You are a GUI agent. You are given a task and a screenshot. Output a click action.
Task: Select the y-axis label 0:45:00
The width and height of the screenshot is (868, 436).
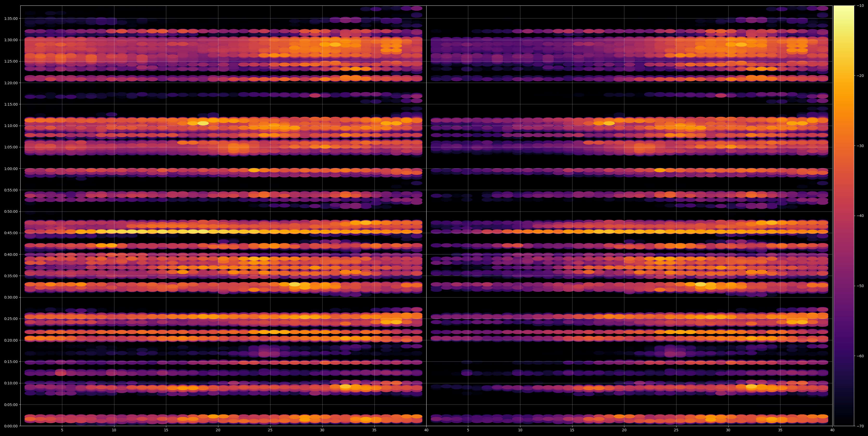pyautogui.click(x=11, y=233)
